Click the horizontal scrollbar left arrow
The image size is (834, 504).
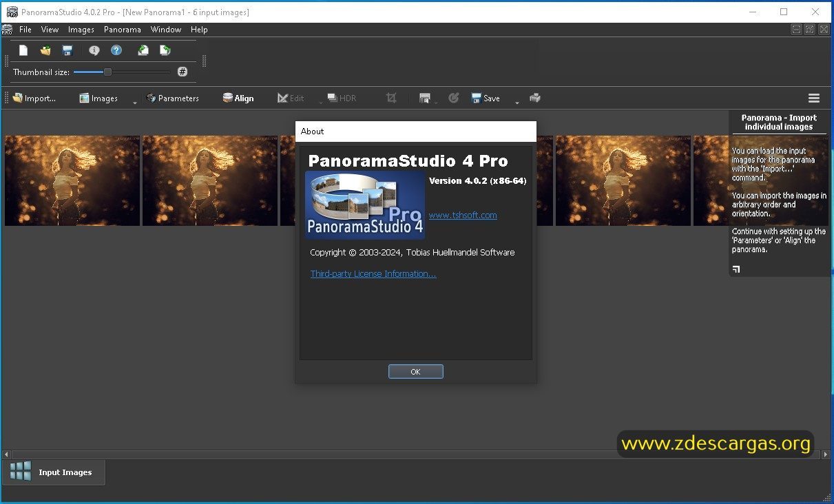coord(6,454)
